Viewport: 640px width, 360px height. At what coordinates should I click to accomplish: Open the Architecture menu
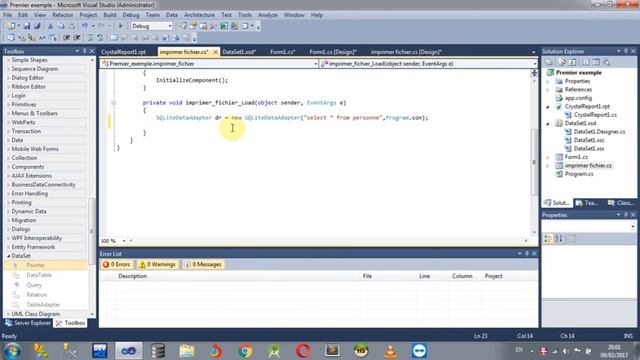point(199,15)
